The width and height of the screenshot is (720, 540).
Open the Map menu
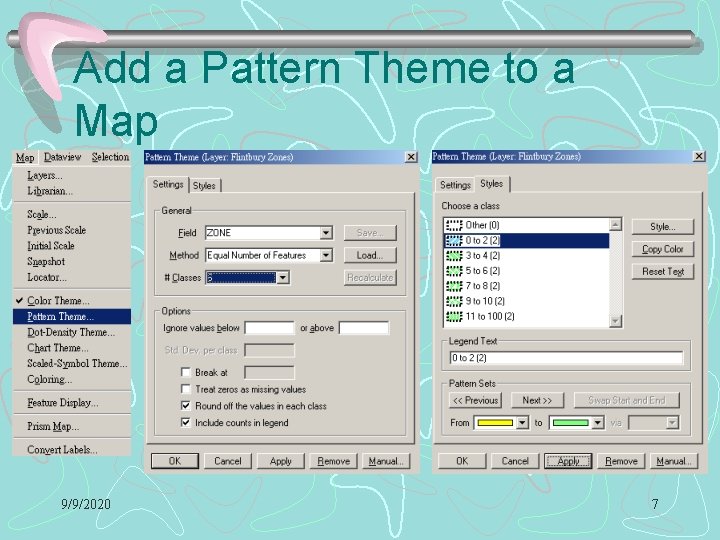coord(25,158)
